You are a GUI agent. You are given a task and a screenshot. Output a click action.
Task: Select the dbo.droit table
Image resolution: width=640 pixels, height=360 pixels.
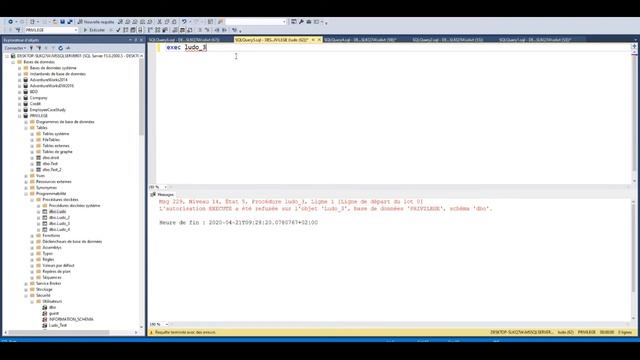point(51,158)
